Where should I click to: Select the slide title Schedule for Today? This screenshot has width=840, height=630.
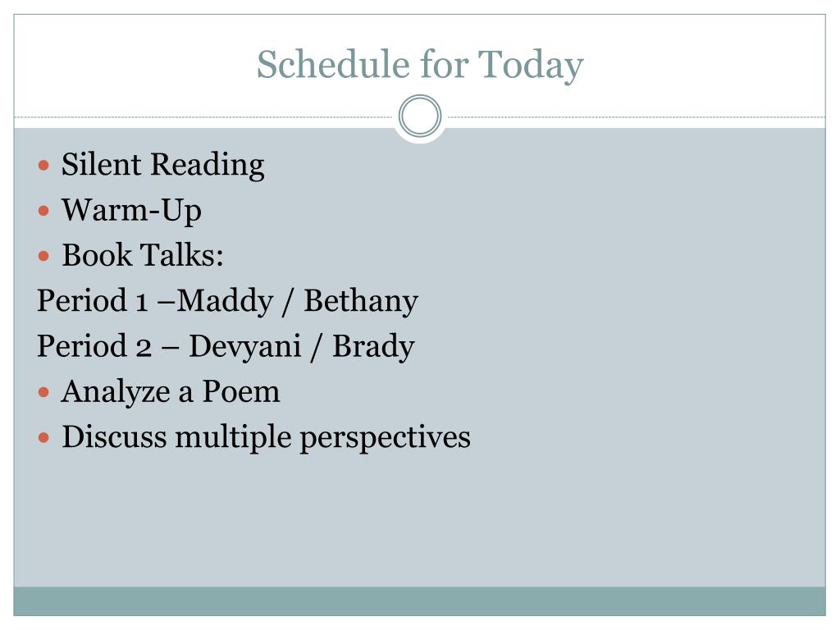[x=420, y=66]
